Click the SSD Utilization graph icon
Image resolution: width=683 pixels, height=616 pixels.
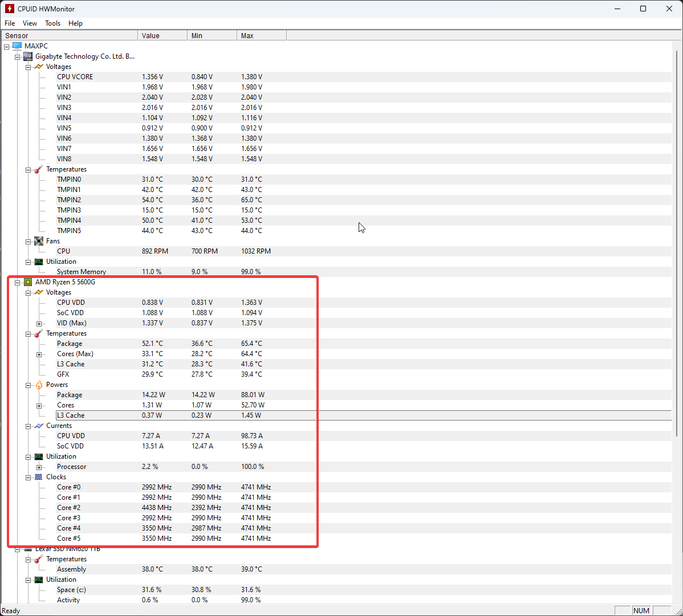click(x=39, y=580)
